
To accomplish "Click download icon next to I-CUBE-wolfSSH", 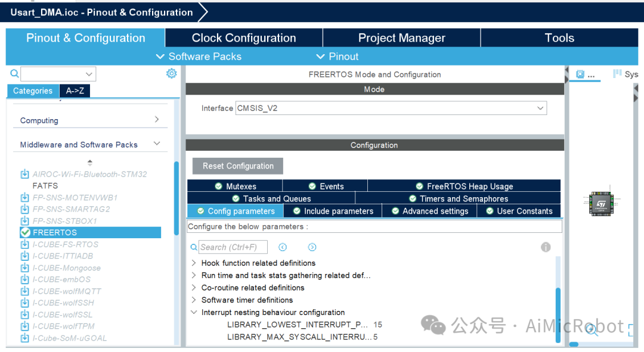I will click(24, 303).
